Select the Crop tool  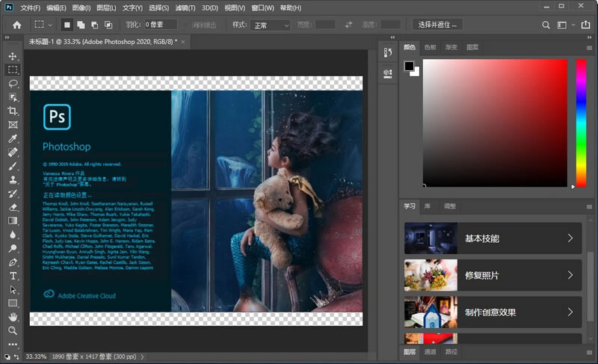point(13,111)
